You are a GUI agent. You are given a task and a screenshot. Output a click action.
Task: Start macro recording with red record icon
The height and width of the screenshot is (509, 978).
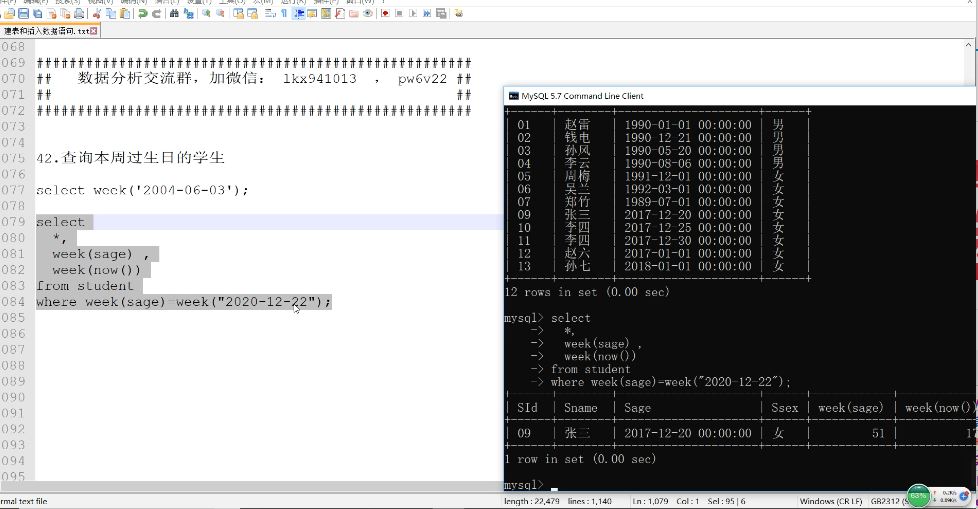(385, 13)
